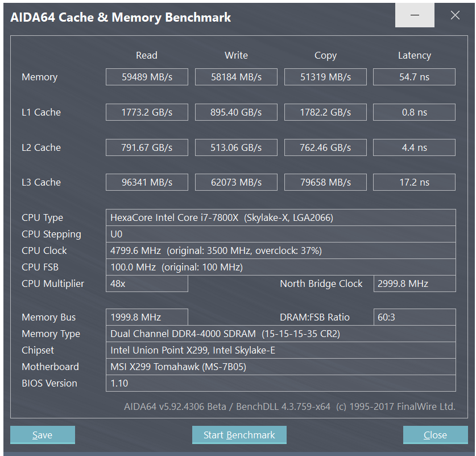Click the L2 Cache row label
This screenshot has width=476, height=456.
point(42,147)
